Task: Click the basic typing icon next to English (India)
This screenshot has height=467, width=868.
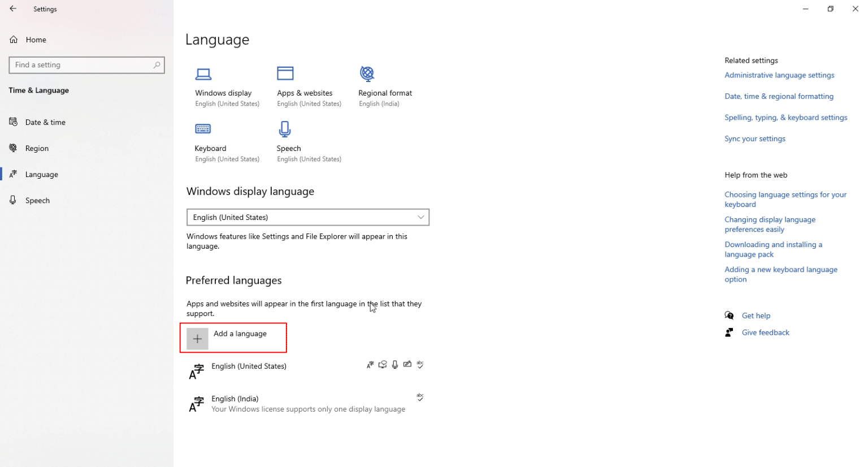Action: click(420, 397)
